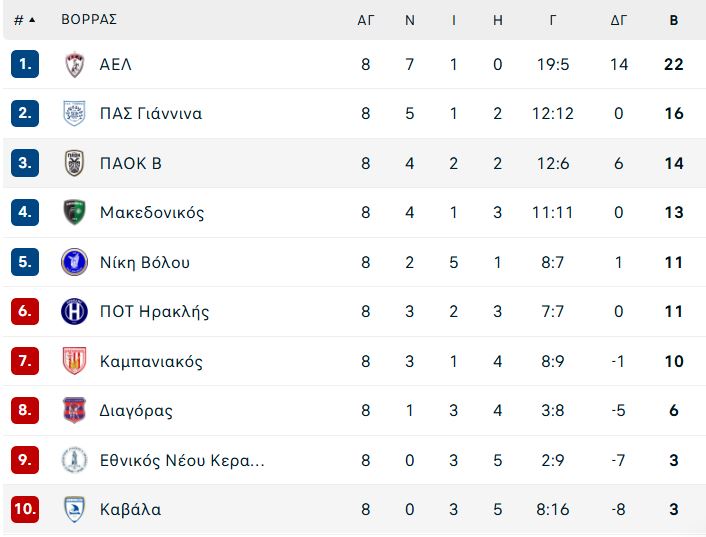Click the Διαγόρας team crest
Viewport: 706px width, 537px height.
point(74,410)
